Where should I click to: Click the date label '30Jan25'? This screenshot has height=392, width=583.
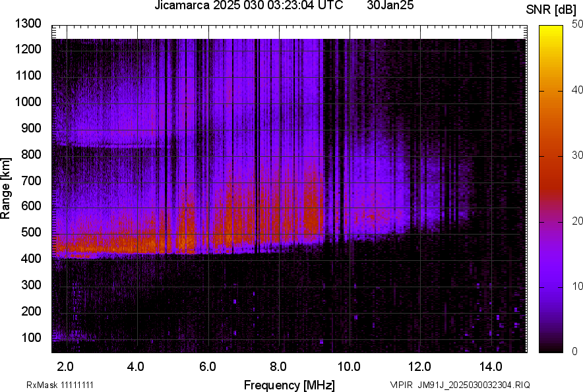click(390, 5)
